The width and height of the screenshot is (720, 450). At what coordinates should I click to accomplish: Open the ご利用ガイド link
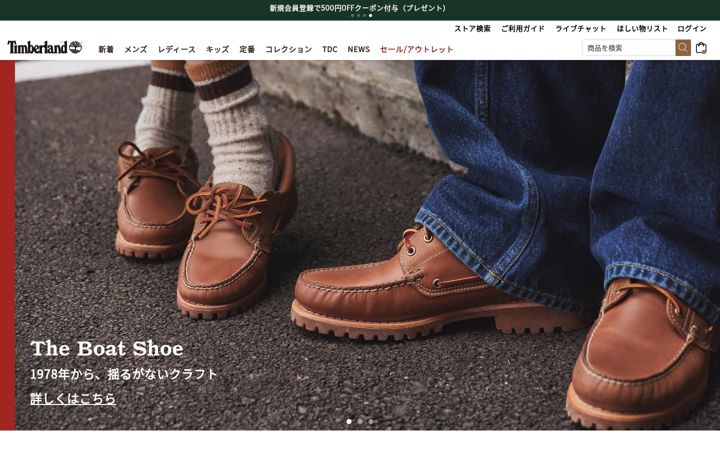[x=523, y=28]
